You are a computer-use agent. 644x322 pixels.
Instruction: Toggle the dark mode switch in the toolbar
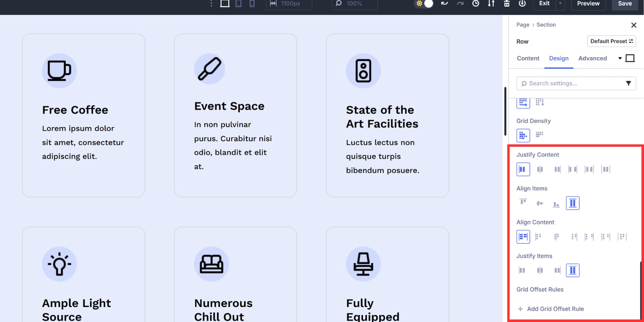(x=424, y=4)
